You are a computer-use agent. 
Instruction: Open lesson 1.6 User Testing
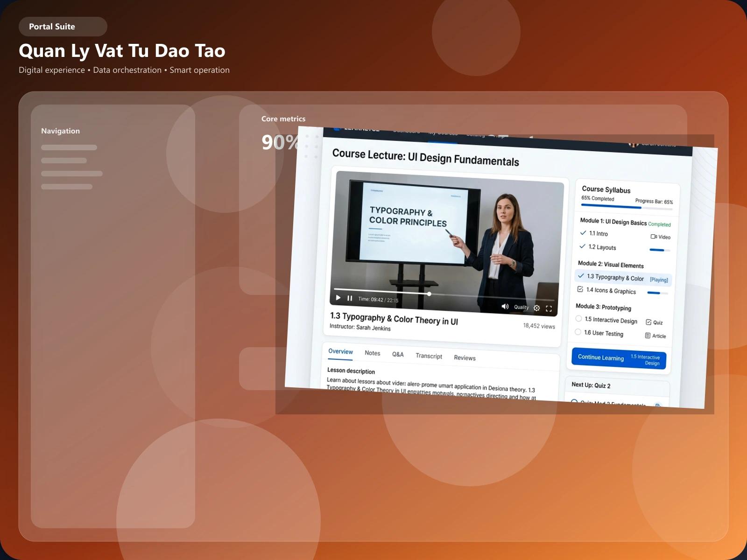coord(604,333)
